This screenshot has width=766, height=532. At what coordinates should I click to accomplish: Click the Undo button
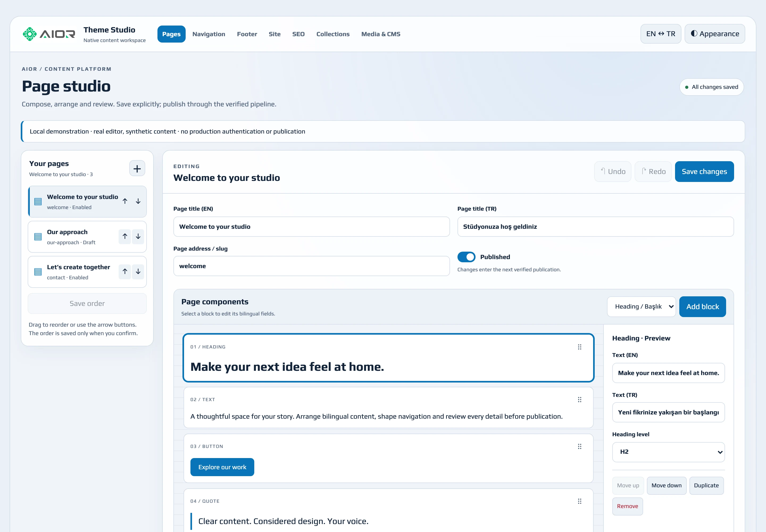coord(613,172)
